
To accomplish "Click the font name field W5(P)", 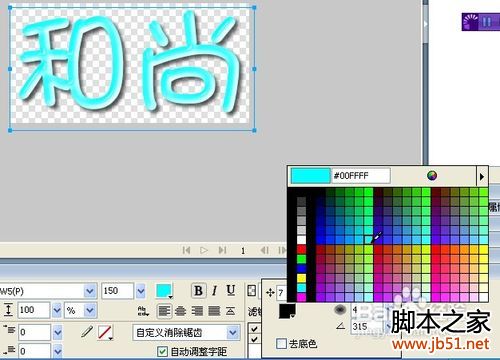I will click(x=42, y=291).
